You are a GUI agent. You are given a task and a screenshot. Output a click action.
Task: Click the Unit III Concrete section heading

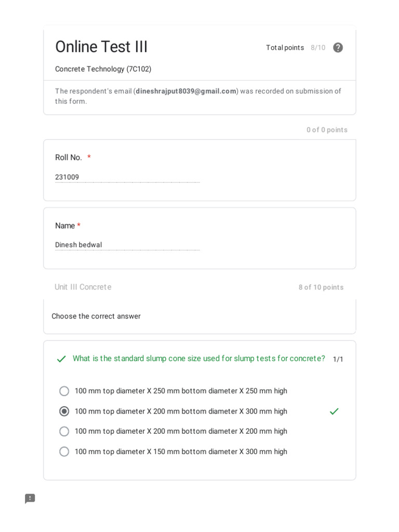point(83,287)
